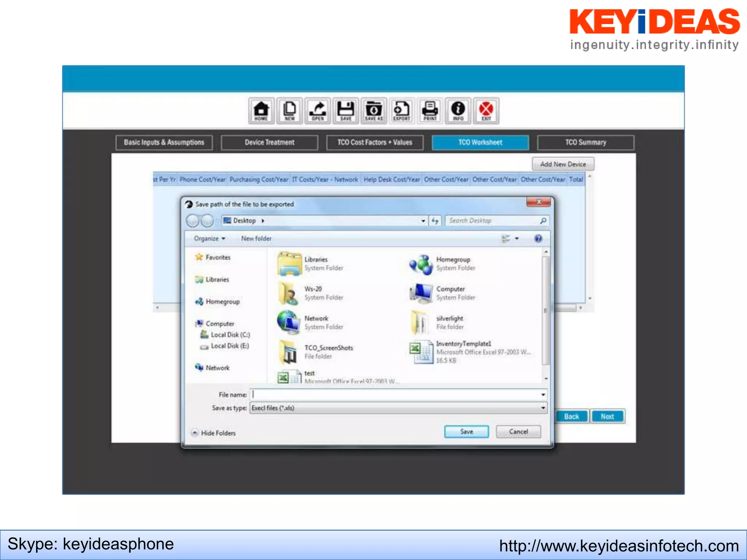Click the arrow after Desktop in path

263,221
